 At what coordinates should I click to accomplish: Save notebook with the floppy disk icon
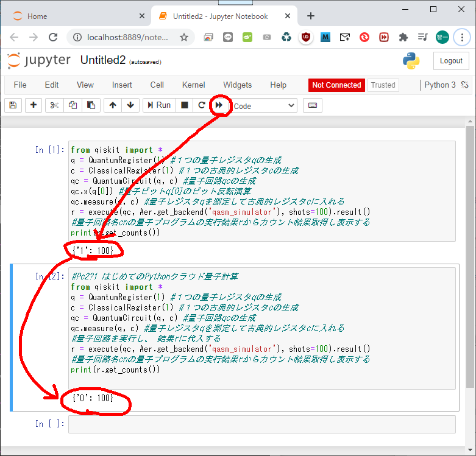(x=13, y=105)
